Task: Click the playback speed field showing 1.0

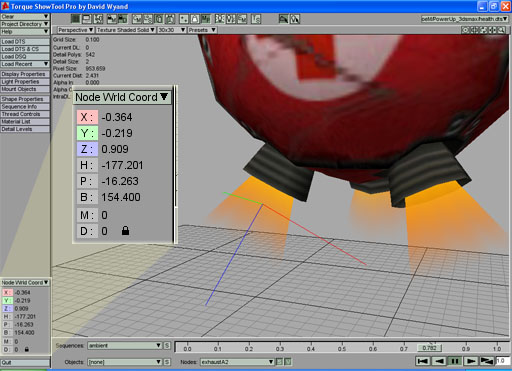Action: point(503,361)
